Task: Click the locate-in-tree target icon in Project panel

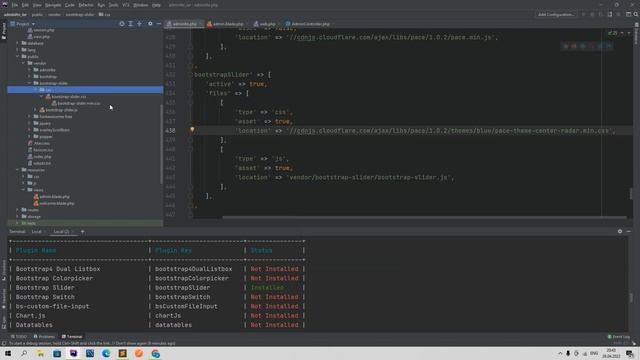Action: [x=122, y=24]
